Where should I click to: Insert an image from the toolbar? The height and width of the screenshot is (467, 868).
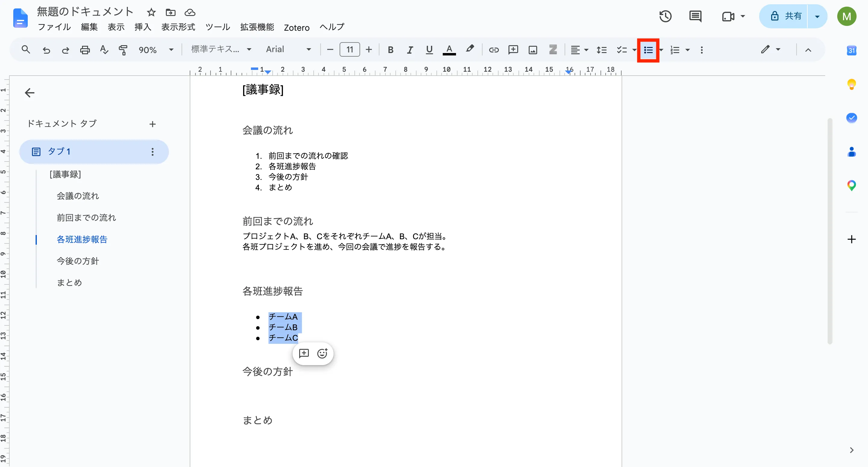point(533,50)
